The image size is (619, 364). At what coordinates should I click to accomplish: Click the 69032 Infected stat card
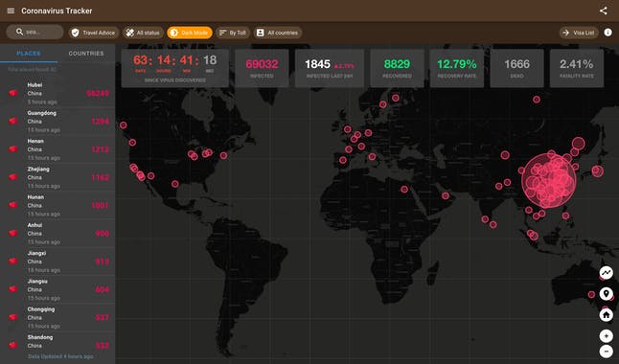click(262, 68)
